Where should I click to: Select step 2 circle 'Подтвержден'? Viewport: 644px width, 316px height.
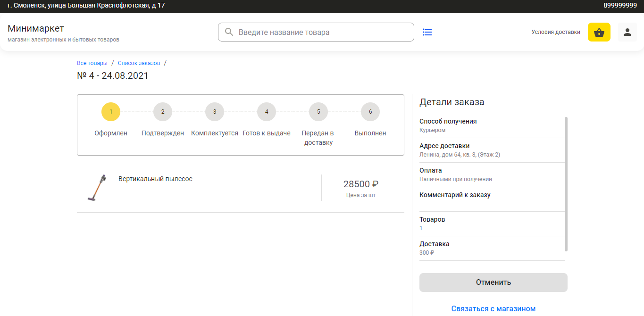163,112
